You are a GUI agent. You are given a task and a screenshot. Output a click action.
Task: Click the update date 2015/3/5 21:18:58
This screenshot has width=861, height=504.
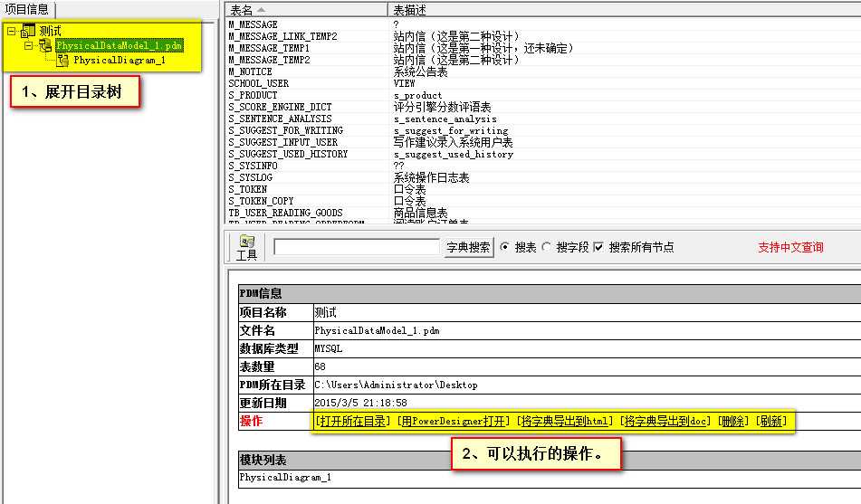coord(360,403)
